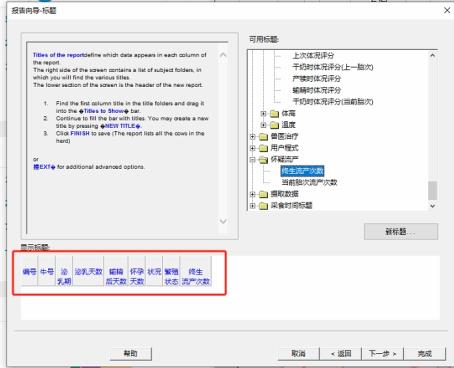Collapse the 怀疑流产 tree node

[x=253, y=160]
